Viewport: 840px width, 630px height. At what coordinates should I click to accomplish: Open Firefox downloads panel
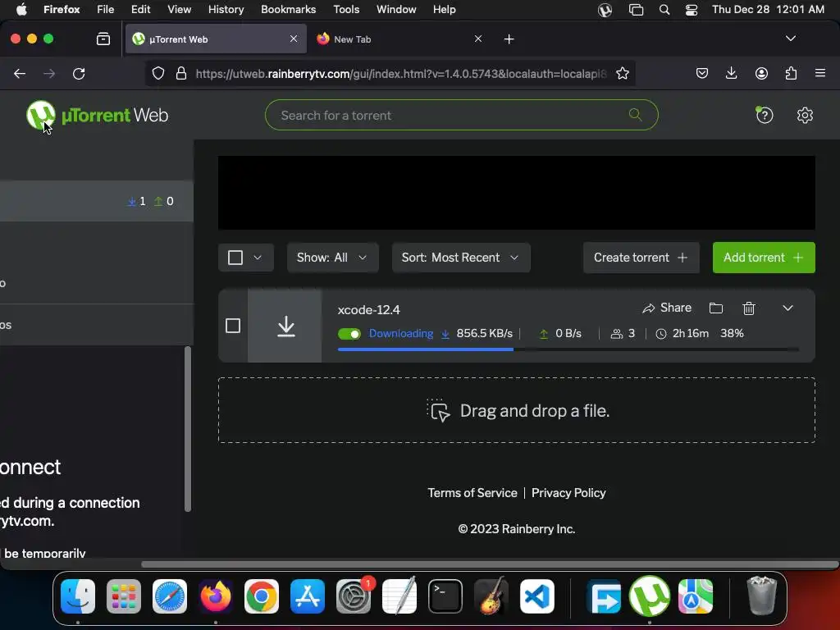click(x=731, y=73)
